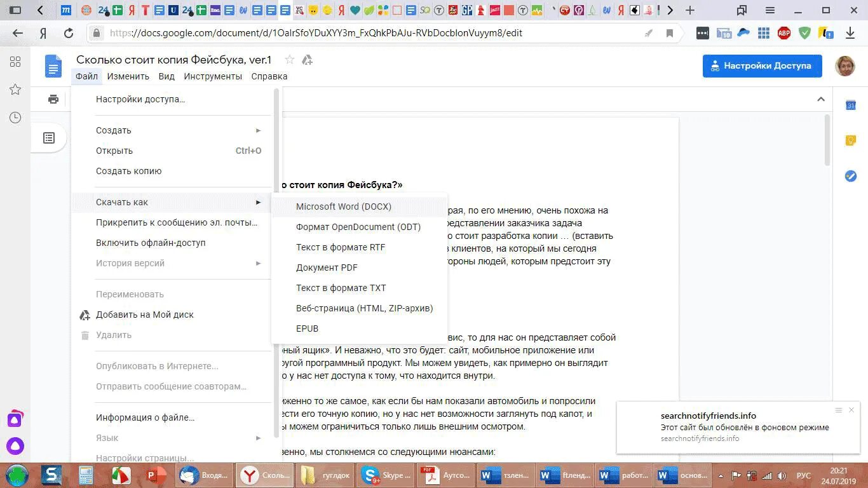Viewport: 868px width, 488px height.
Task: Open the browser hamburger menu
Action: click(770, 10)
